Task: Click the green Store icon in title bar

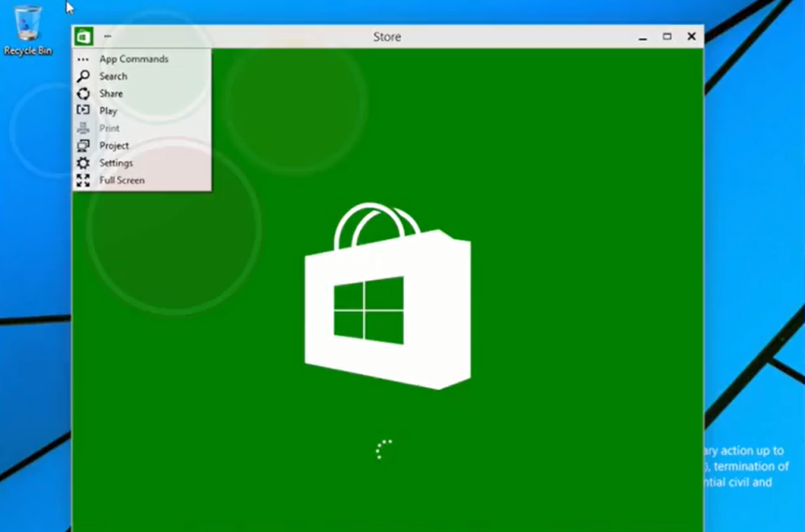Action: [x=84, y=36]
